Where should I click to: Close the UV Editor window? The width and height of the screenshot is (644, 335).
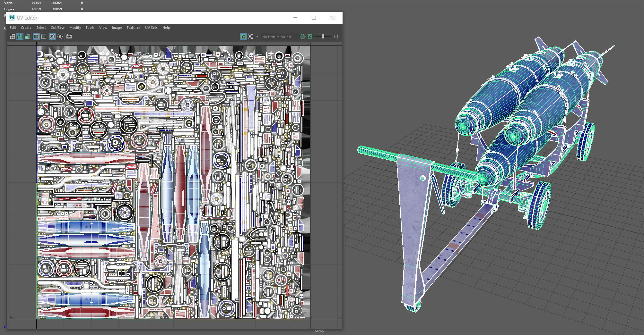coord(333,18)
